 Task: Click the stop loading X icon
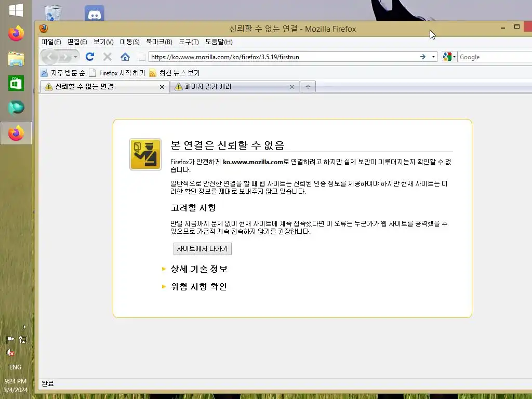point(108,57)
